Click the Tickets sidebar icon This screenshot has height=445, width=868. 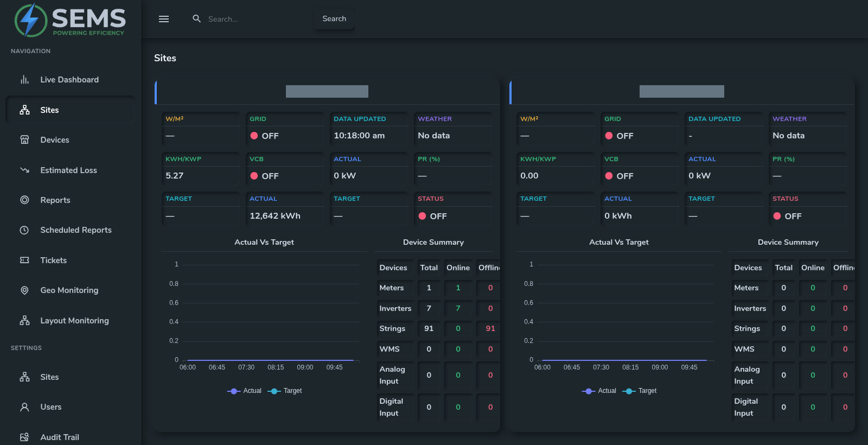click(24, 260)
